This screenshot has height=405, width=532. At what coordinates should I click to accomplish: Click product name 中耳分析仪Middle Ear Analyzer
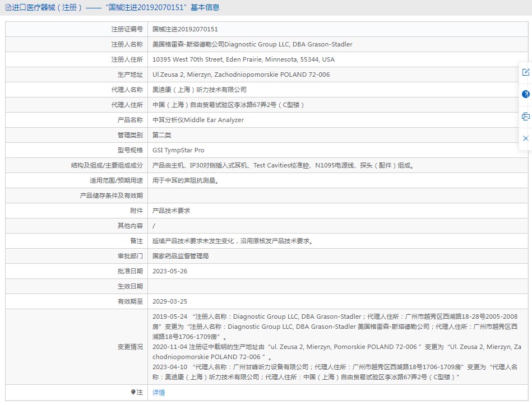(198, 120)
